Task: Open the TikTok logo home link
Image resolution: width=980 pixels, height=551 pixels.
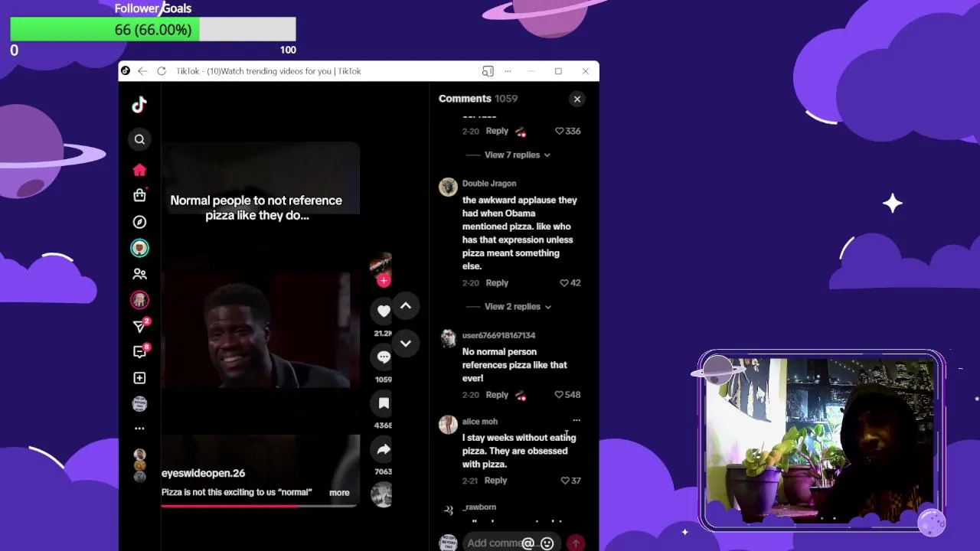Action: [x=139, y=105]
